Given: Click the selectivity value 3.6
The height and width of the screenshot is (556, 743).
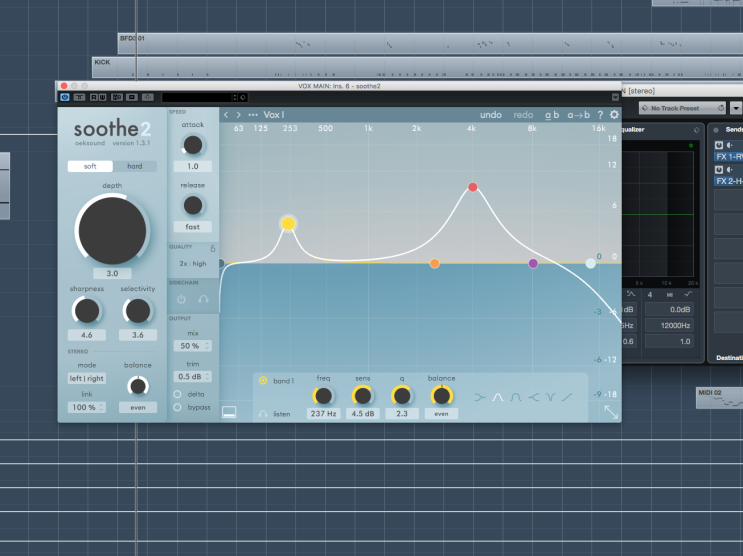Looking at the screenshot, I should 137,335.
